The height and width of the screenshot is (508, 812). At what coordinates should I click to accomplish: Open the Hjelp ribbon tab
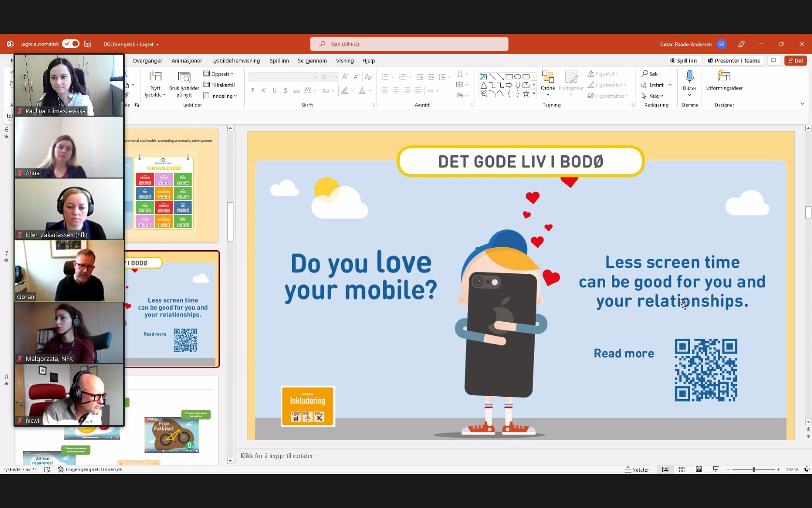pos(369,61)
